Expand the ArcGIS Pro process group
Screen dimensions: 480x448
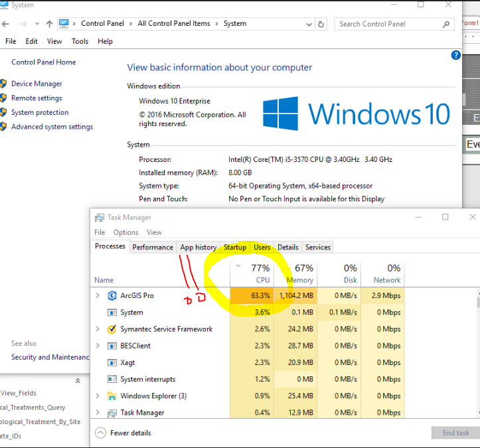click(x=98, y=295)
